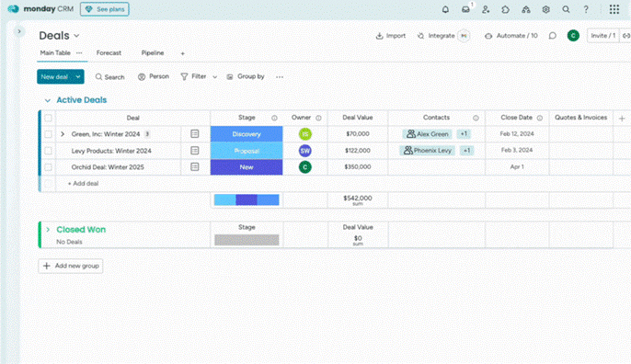This screenshot has width=631, height=364.
Task: Click the green C user avatar in header
Action: [573, 36]
